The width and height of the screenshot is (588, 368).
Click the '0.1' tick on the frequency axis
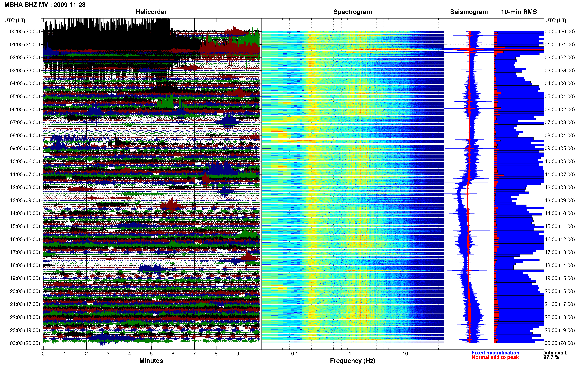[x=295, y=354]
